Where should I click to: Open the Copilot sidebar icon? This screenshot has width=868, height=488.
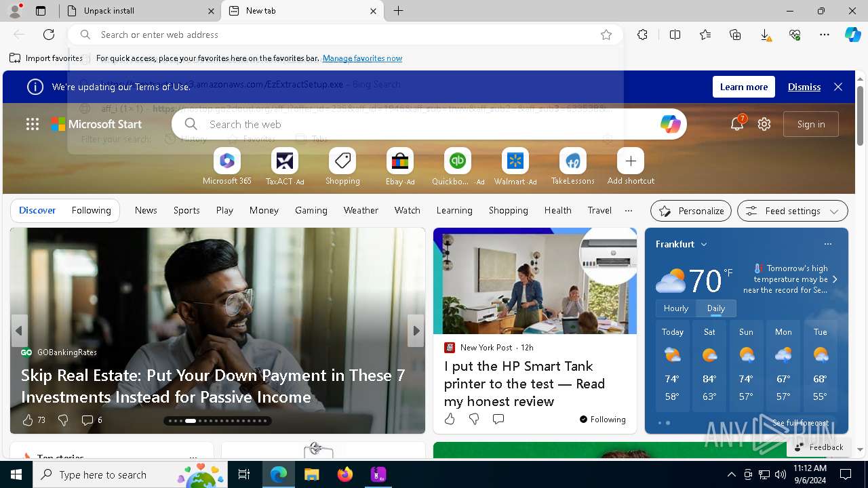tap(852, 35)
